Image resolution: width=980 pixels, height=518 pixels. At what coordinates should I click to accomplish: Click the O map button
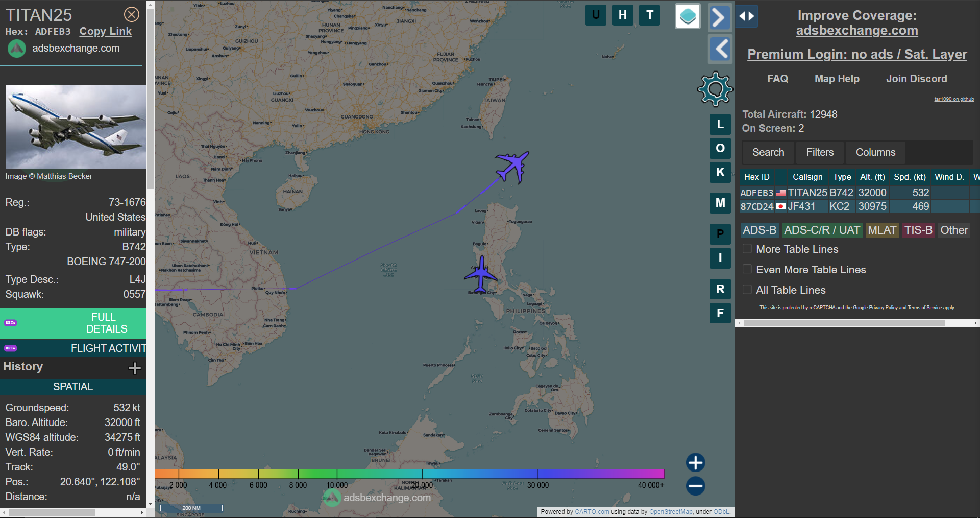tap(720, 148)
